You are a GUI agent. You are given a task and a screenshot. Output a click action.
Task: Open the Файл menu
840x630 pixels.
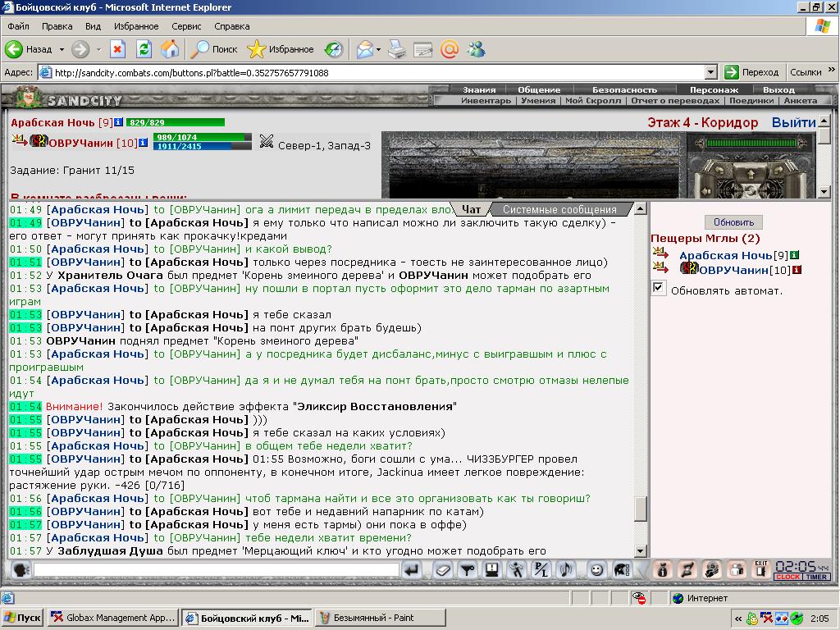18,26
